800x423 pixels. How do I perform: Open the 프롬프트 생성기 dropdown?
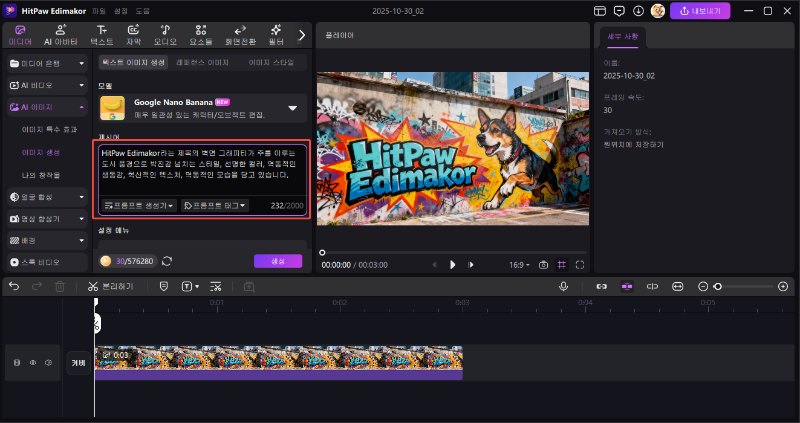pos(138,206)
